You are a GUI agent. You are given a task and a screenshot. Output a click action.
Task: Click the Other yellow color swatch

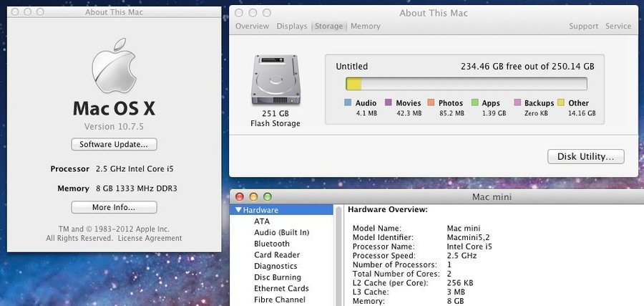pos(561,102)
